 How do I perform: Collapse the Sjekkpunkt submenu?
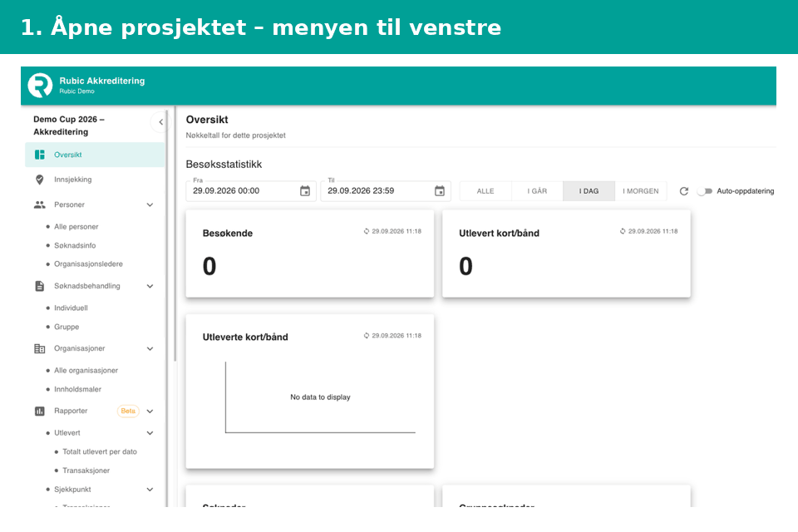pyautogui.click(x=150, y=490)
